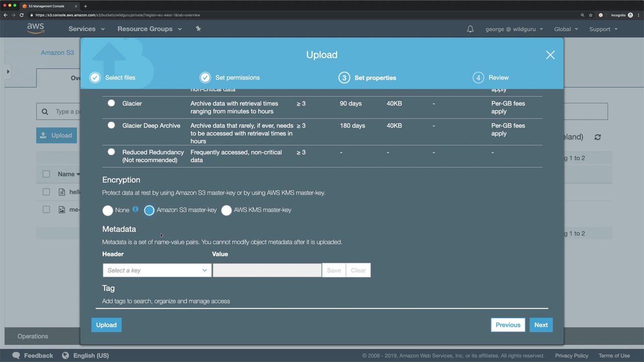This screenshot has width=644, height=362.
Task: Choose AWS KMS master-key encryption
Action: point(226,210)
